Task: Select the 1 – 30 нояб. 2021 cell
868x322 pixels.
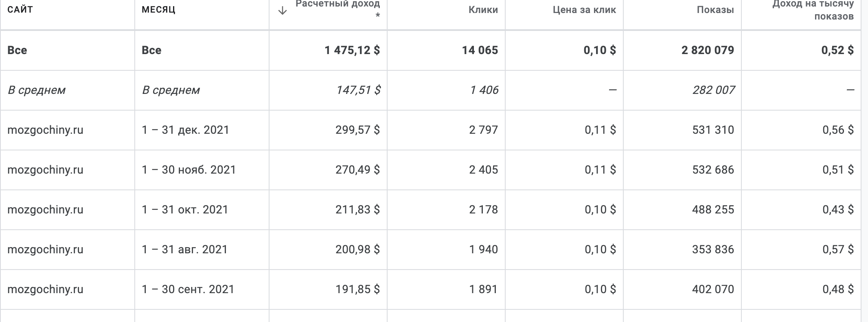Action: coord(189,170)
